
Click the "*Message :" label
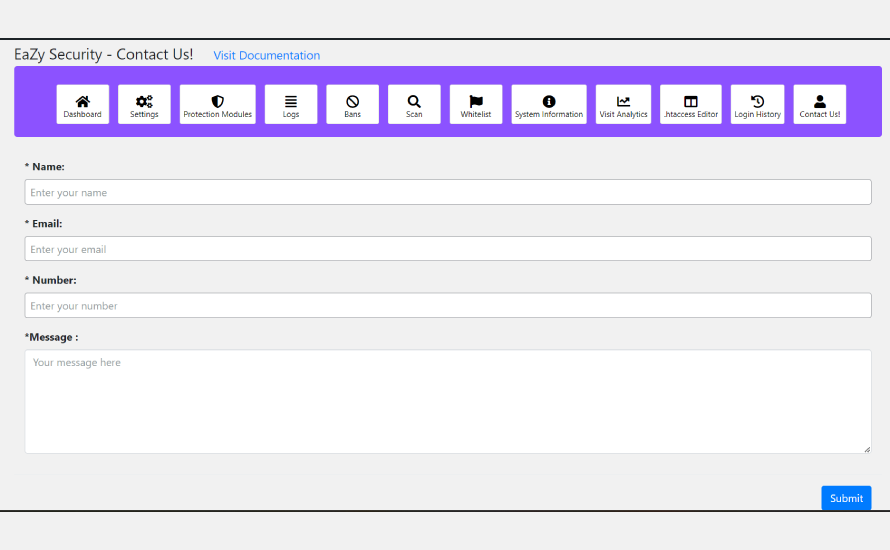(52, 337)
